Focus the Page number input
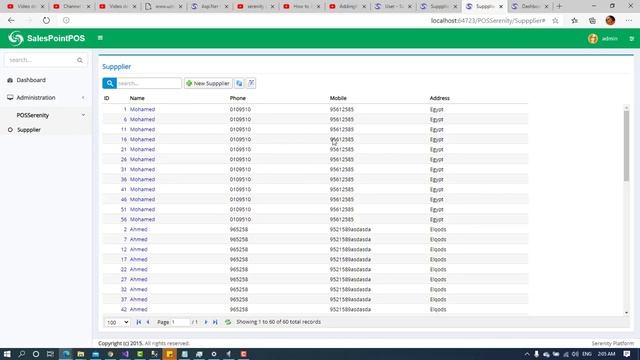640x360 pixels. [x=180, y=322]
